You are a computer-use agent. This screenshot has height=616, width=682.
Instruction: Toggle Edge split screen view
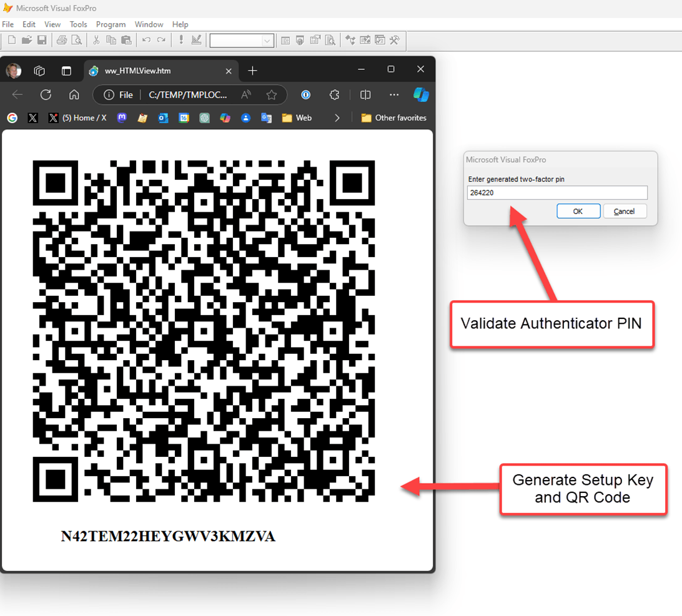365,95
